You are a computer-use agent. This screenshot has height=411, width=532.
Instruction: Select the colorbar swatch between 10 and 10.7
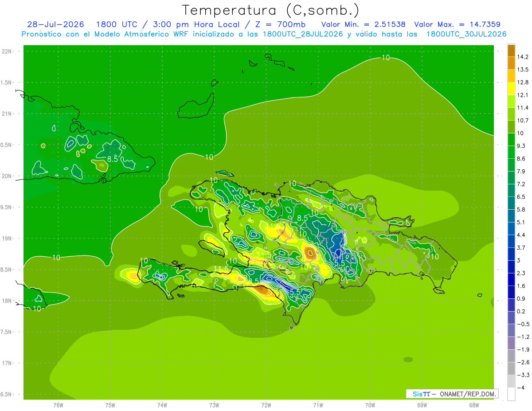pyautogui.click(x=511, y=127)
